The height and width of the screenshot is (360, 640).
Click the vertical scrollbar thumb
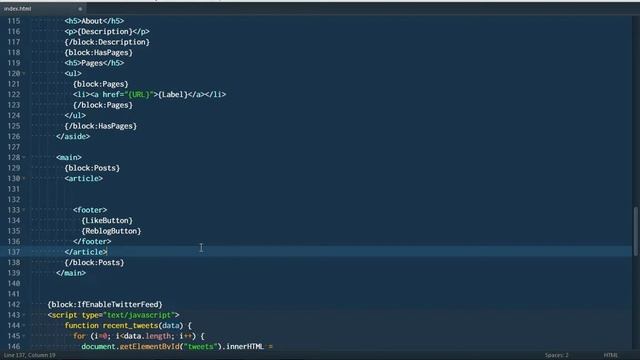[636, 231]
